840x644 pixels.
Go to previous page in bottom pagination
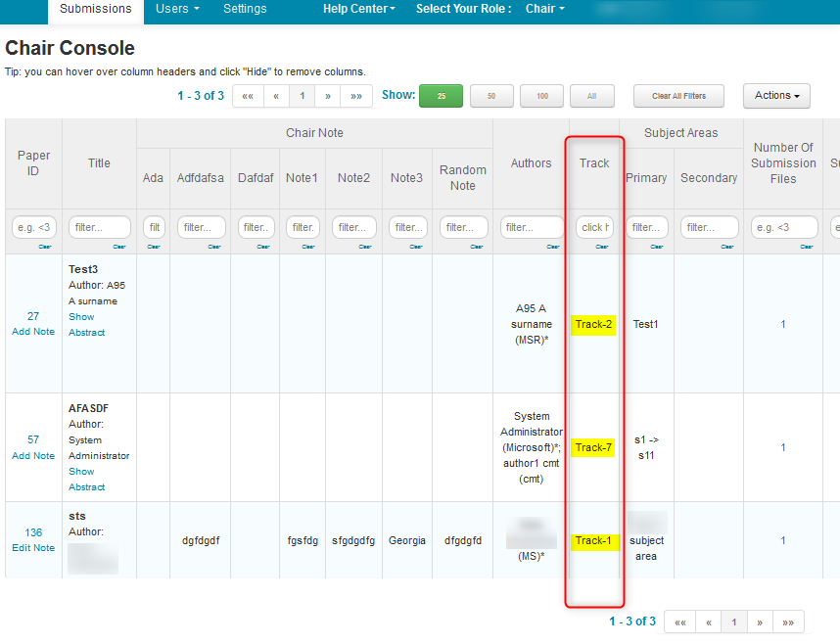point(708,621)
